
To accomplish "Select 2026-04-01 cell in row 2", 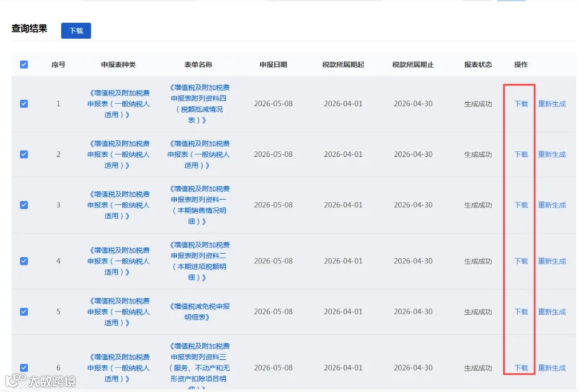I will (343, 154).
